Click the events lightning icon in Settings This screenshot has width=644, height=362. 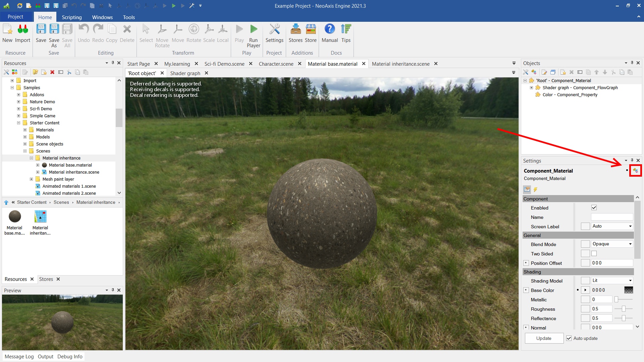[536, 190]
